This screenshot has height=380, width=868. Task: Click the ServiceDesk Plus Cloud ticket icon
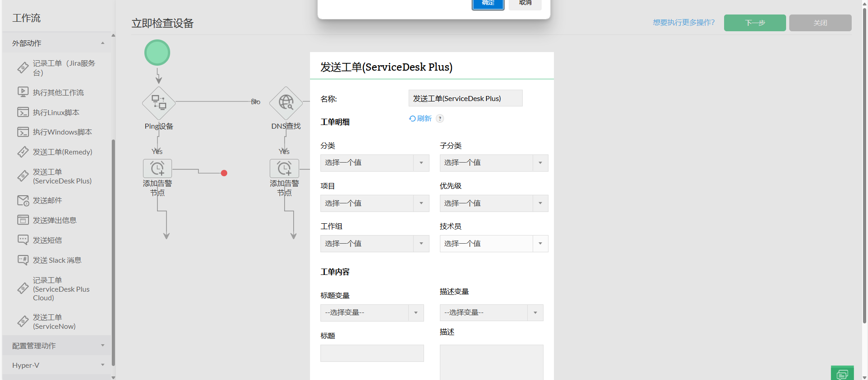pos(23,289)
